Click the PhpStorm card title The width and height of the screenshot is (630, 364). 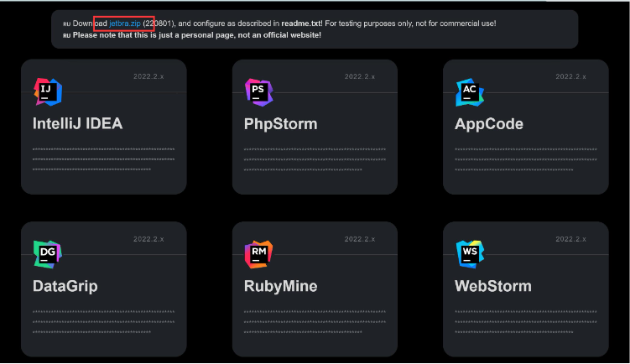(281, 124)
